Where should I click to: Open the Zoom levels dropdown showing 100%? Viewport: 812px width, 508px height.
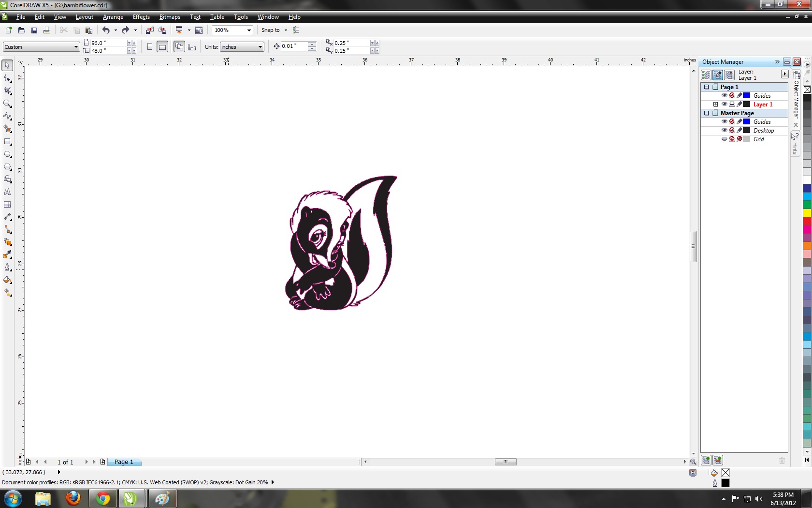[249, 30]
